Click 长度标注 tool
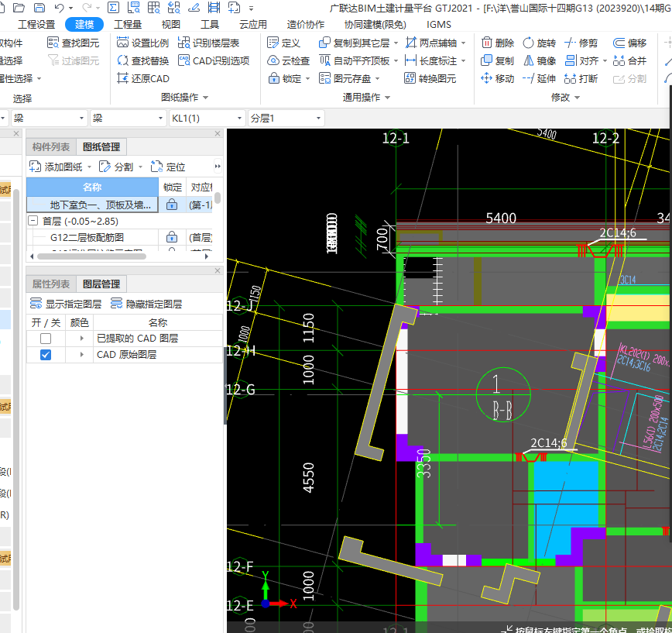Viewport: 672px width, 633px height. point(430,61)
